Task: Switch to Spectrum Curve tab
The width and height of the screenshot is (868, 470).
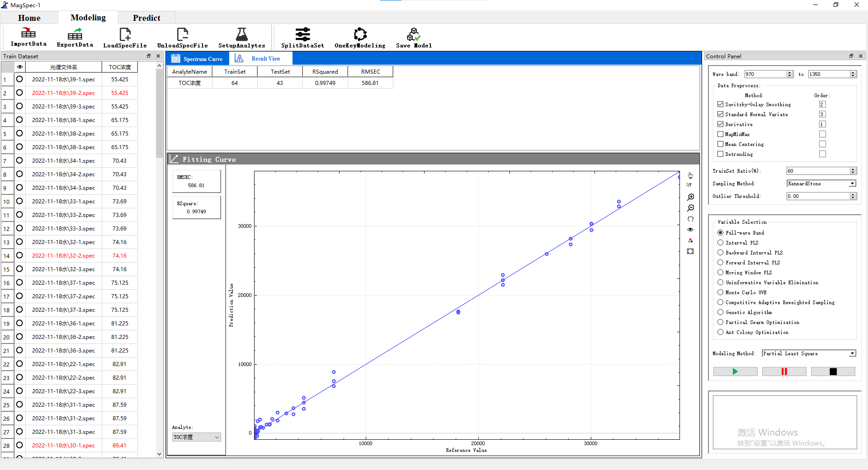Action: point(198,59)
